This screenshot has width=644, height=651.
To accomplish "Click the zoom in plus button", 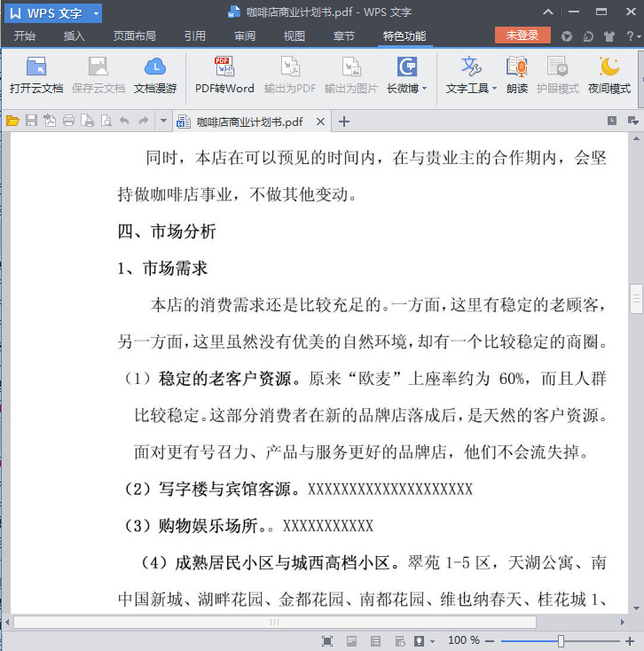I will [630, 641].
